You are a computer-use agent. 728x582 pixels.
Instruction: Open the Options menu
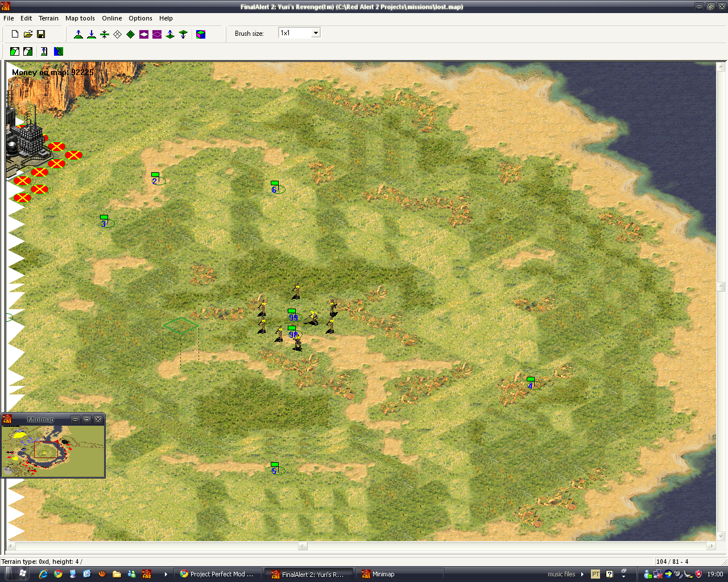tap(140, 18)
